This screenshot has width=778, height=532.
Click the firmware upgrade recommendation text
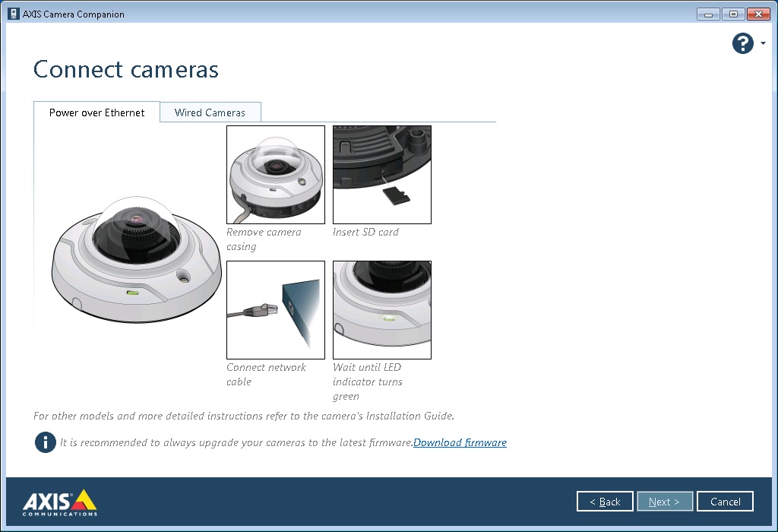(x=236, y=442)
